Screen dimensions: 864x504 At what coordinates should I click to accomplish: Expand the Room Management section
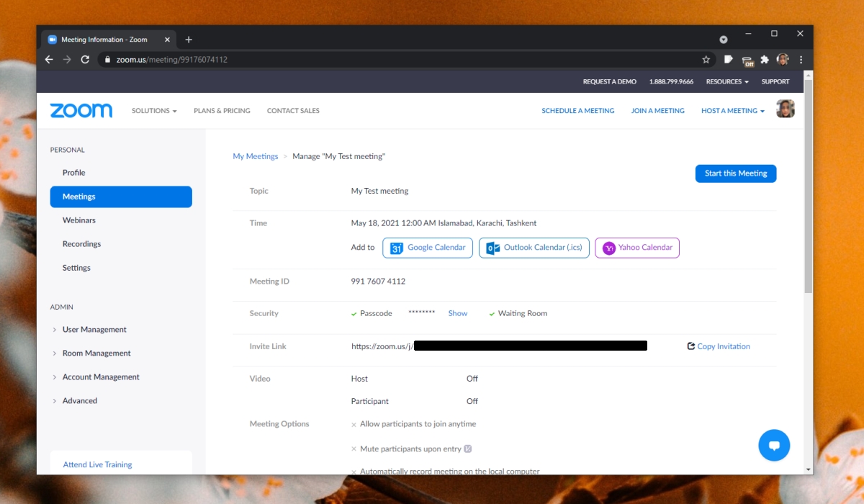click(96, 354)
